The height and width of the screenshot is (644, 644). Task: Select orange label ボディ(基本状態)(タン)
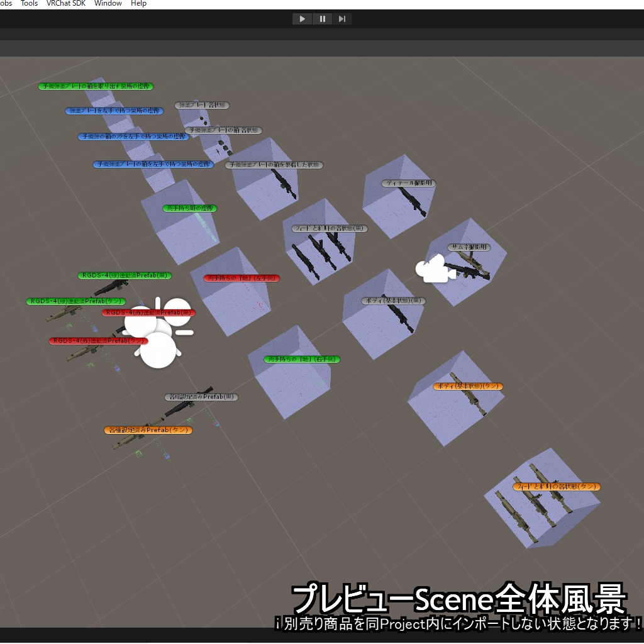[468, 387]
